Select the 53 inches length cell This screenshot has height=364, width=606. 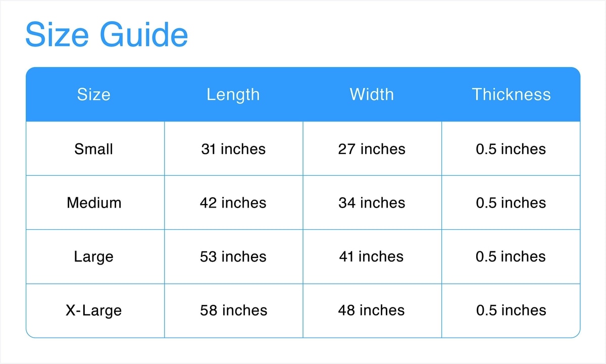(x=233, y=256)
